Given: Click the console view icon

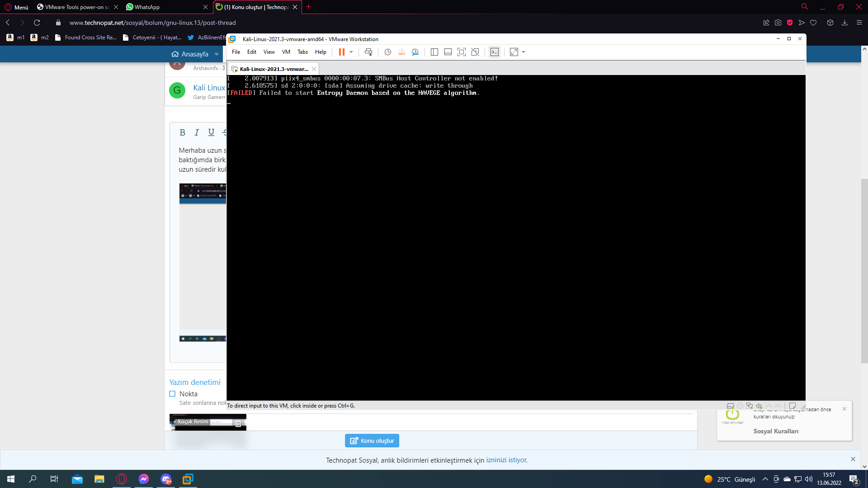Looking at the screenshot, I should coord(495,52).
